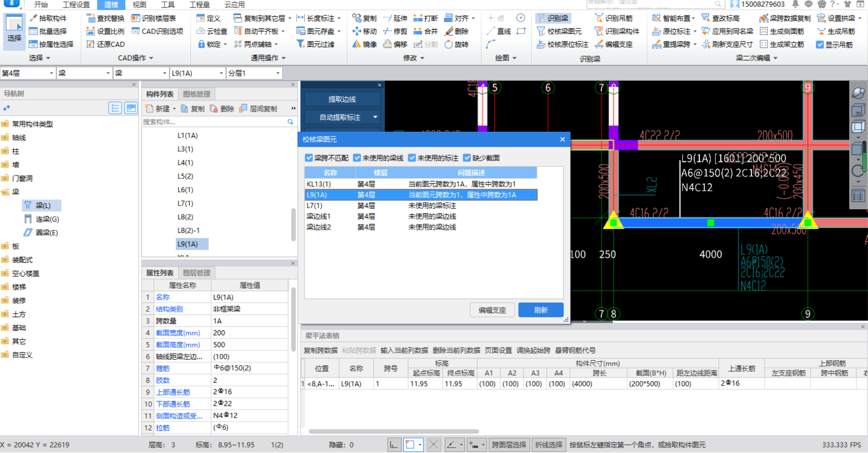The height and width of the screenshot is (453, 868).
Task: Toggle 未使用的梁线 checkbox
Action: click(357, 157)
